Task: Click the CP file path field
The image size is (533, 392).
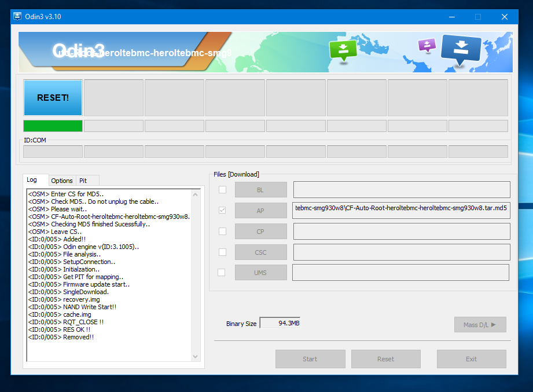Action: [x=402, y=232]
